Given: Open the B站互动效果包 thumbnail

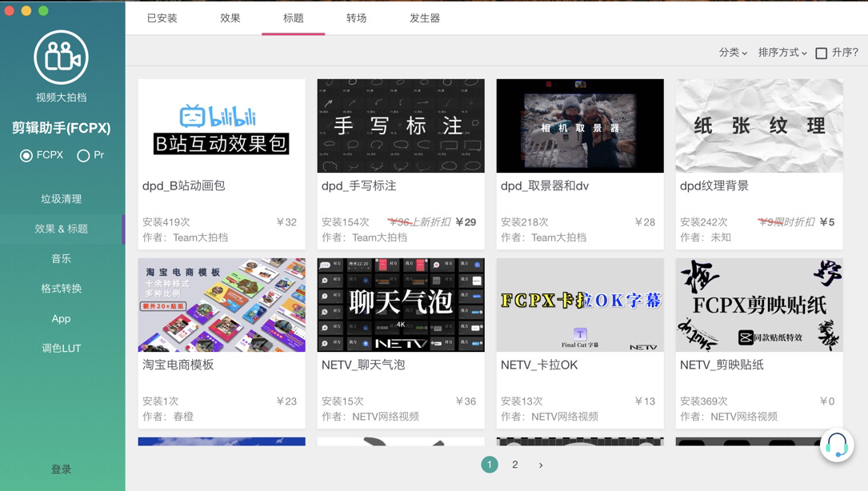Looking at the screenshot, I should [222, 126].
